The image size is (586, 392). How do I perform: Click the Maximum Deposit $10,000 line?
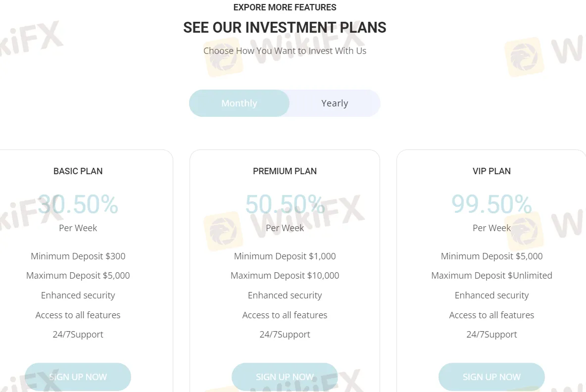(x=285, y=275)
